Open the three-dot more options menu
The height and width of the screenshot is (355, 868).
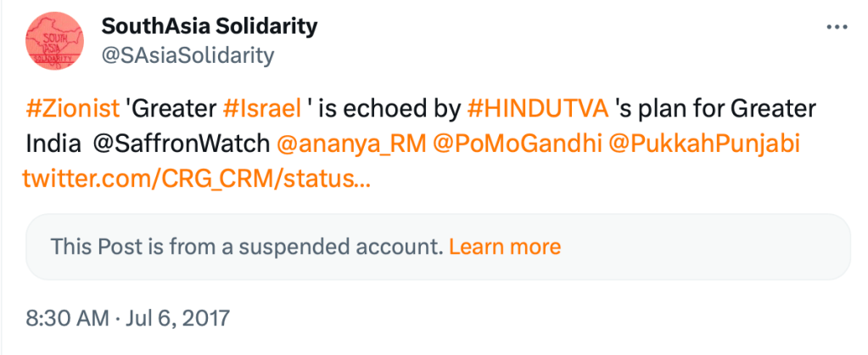pyautogui.click(x=837, y=27)
